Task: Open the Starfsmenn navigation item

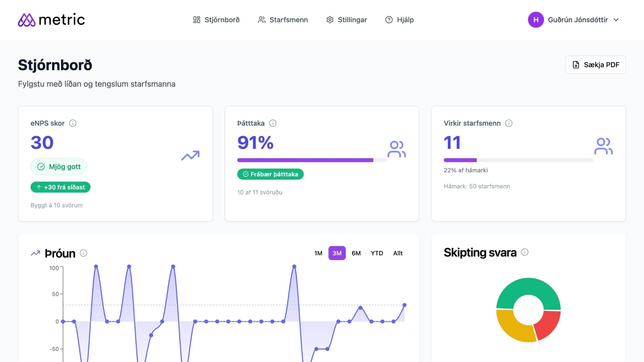Action: [283, 20]
